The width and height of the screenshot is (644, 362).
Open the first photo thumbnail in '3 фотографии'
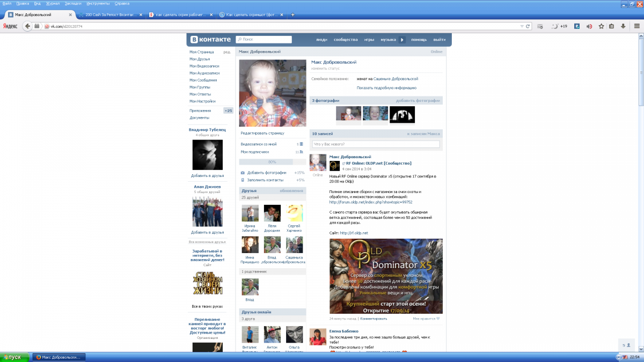pyautogui.click(x=348, y=114)
